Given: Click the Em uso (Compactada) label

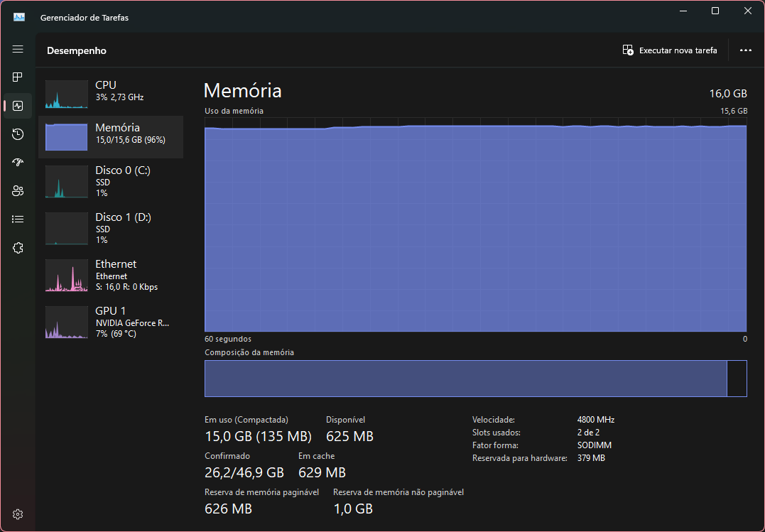Looking at the screenshot, I should [x=246, y=420].
